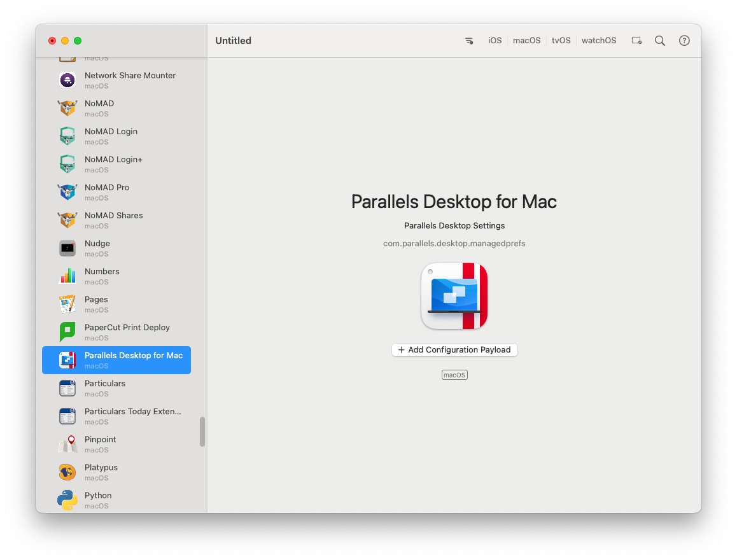Toggle the macOS platform filter
737x560 pixels.
[526, 41]
